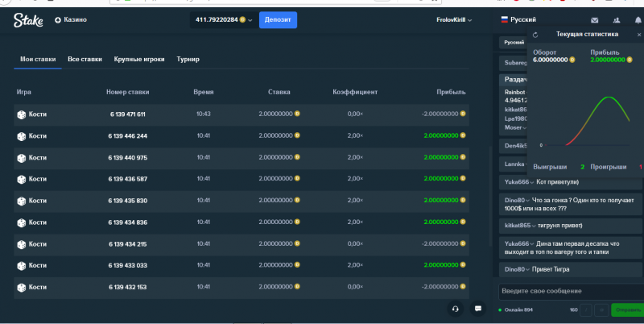
Task: Click dice icon for bet 6 139 436 587
Action: click(x=22, y=180)
